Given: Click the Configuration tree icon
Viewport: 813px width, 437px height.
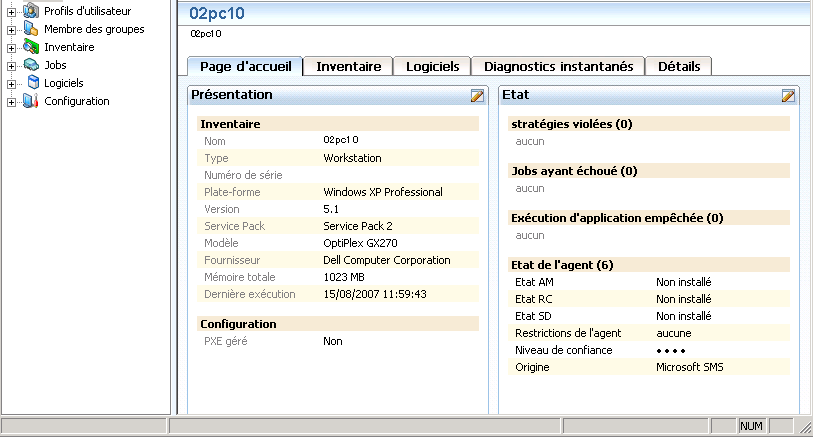Looking at the screenshot, I should (x=32, y=101).
